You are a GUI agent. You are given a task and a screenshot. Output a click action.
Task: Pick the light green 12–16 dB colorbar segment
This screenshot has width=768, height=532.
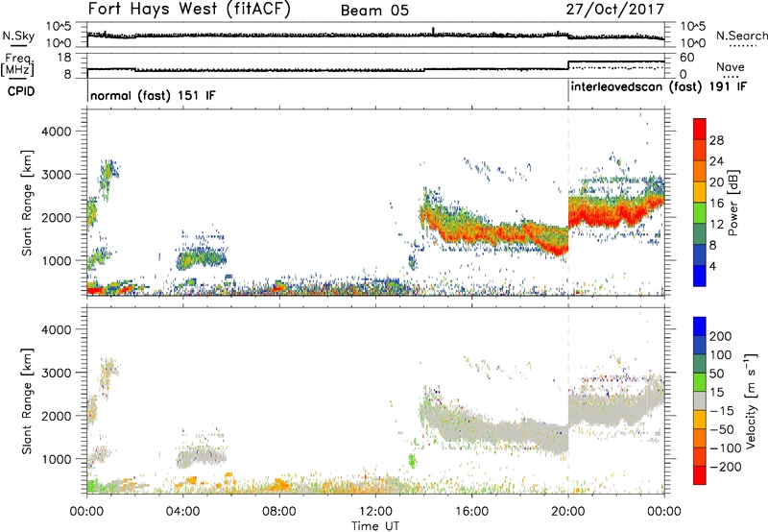pos(700,212)
